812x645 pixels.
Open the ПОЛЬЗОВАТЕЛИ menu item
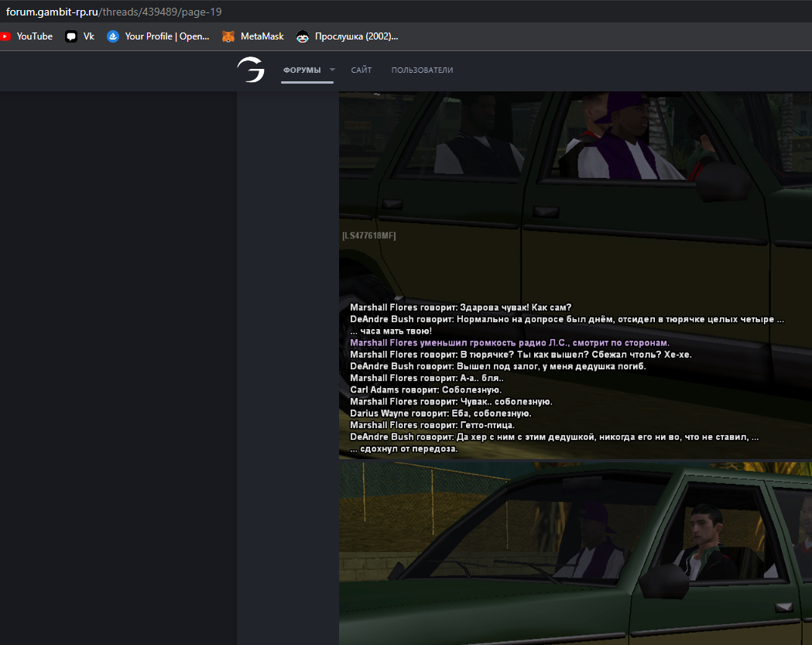point(422,70)
